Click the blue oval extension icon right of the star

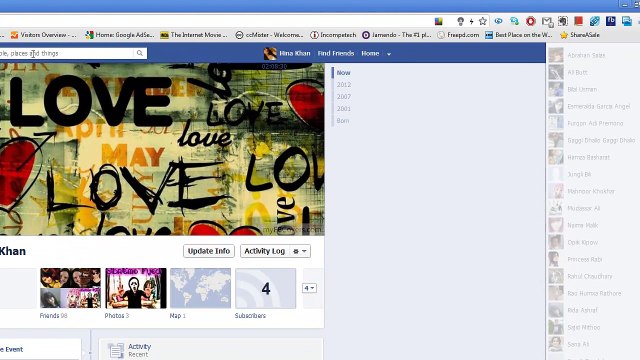tap(498, 21)
